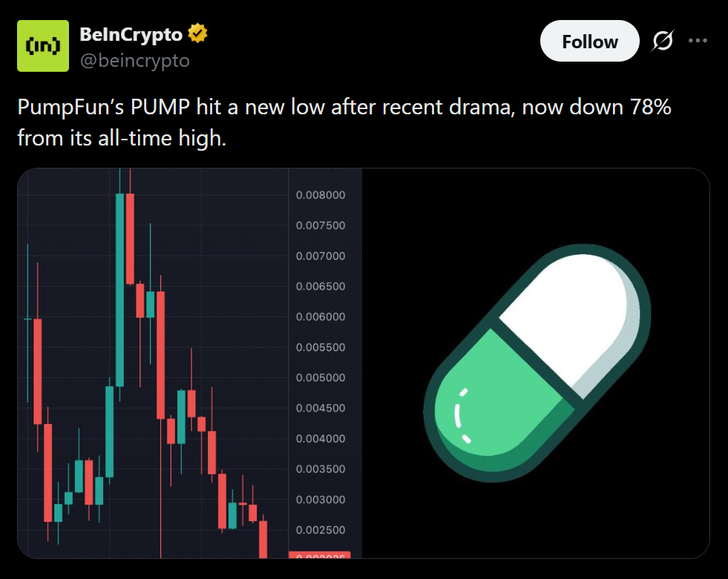
Task: Open Grok actions via slashed-circle icon
Action: coord(662,42)
